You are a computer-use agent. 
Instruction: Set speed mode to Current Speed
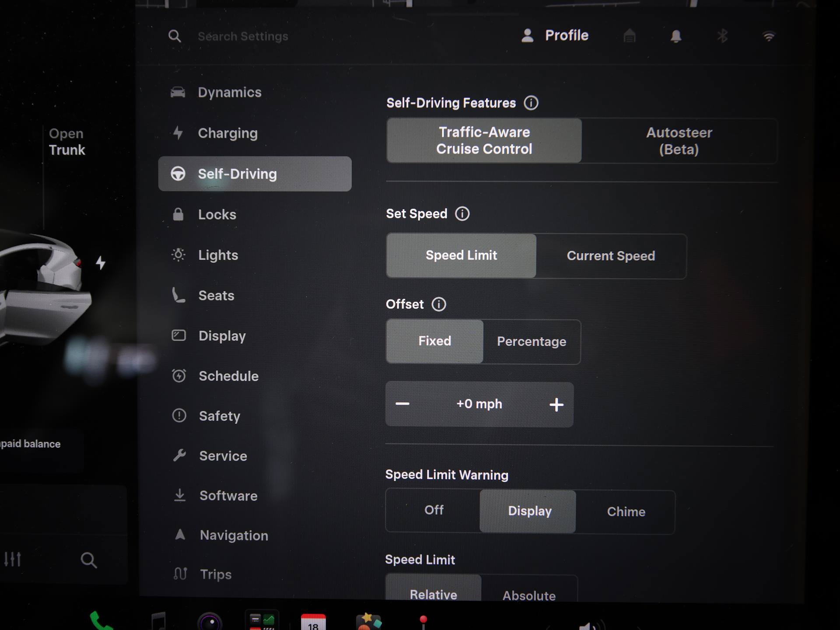tap(611, 256)
